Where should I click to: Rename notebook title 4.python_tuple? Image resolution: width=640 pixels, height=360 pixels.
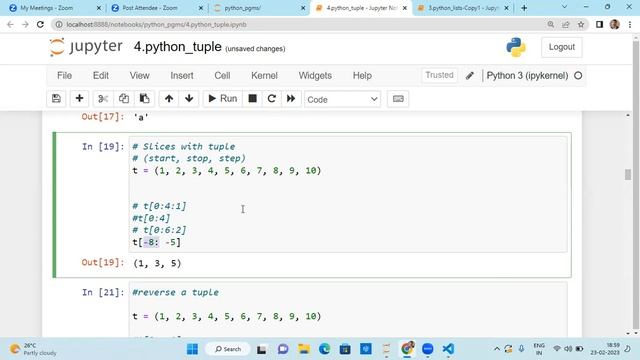point(178,47)
